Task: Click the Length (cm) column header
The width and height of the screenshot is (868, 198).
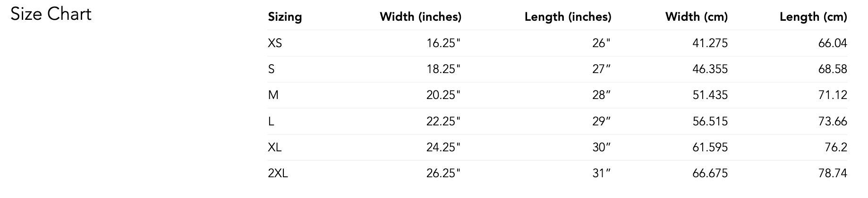Action: coord(813,17)
